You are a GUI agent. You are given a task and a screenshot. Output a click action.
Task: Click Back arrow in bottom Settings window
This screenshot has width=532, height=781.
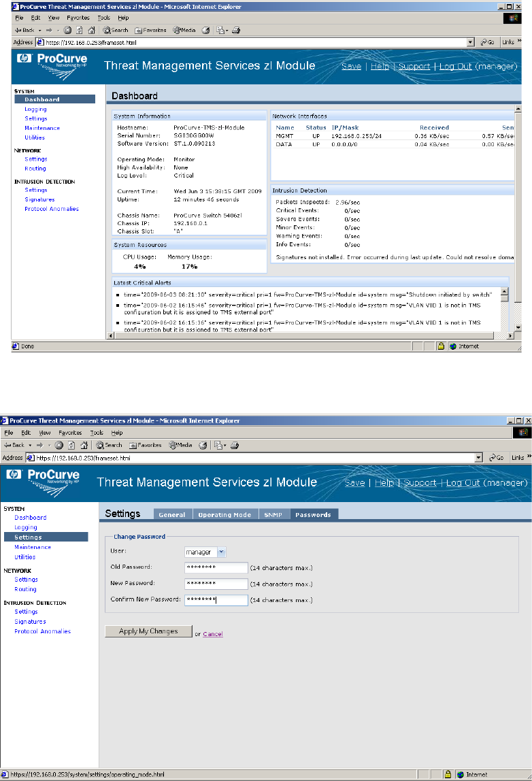coord(14,446)
